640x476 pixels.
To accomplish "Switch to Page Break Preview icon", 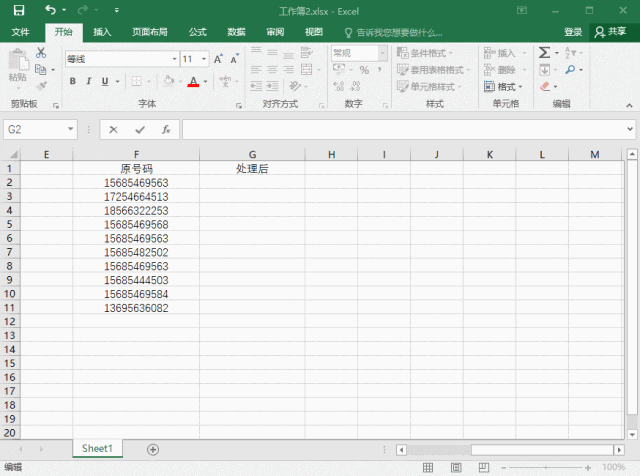I will [x=484, y=467].
